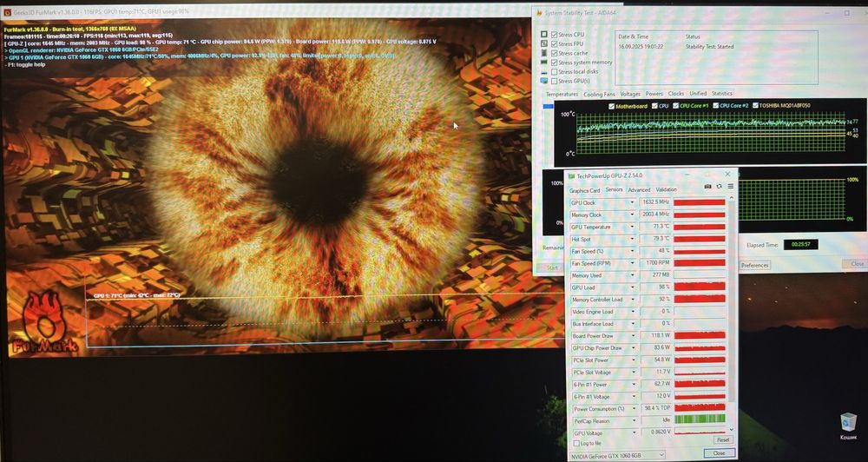
Task: Open the NVIDIA GeForce GTX 1060 6GB selector
Action: pyautogui.click(x=617, y=455)
